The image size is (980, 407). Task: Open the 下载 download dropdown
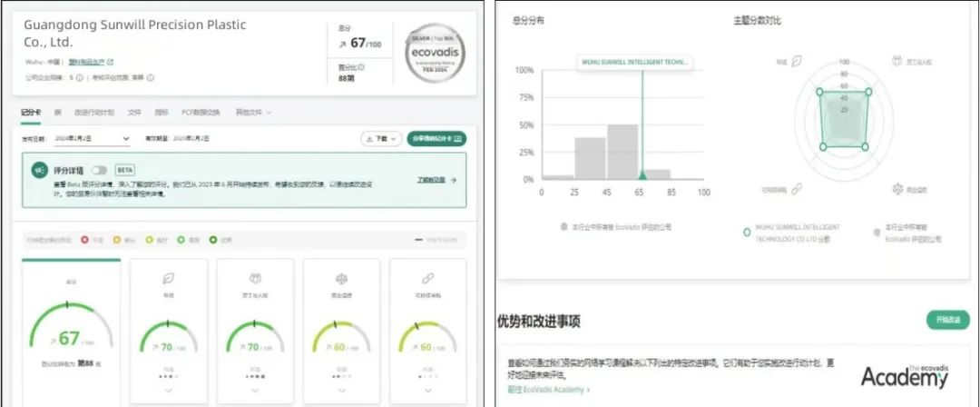coord(380,139)
